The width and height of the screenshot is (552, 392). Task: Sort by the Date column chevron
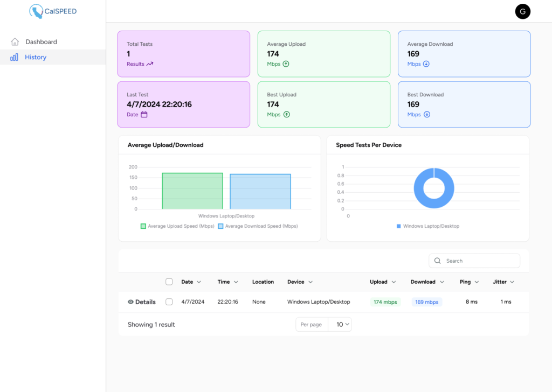pos(199,282)
